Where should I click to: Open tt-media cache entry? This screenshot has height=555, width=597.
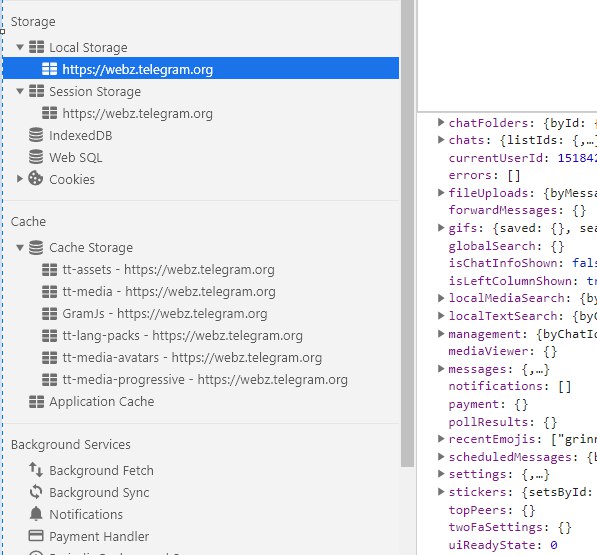tap(169, 292)
